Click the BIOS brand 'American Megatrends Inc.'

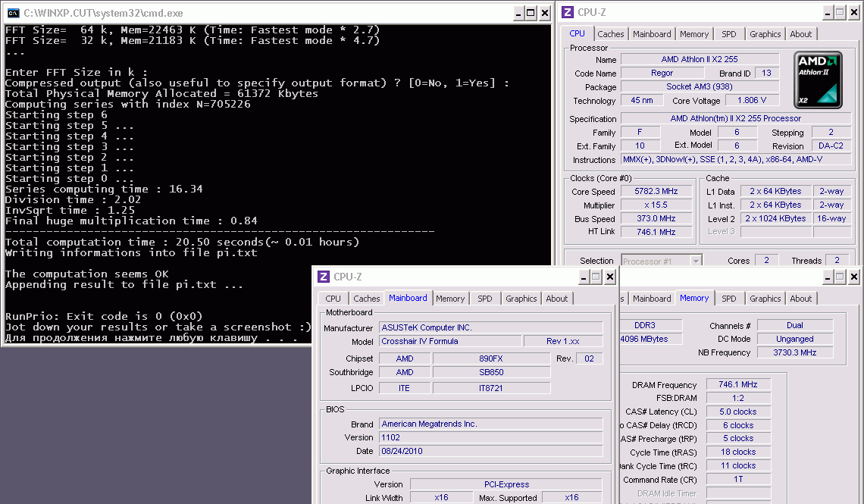coord(490,424)
